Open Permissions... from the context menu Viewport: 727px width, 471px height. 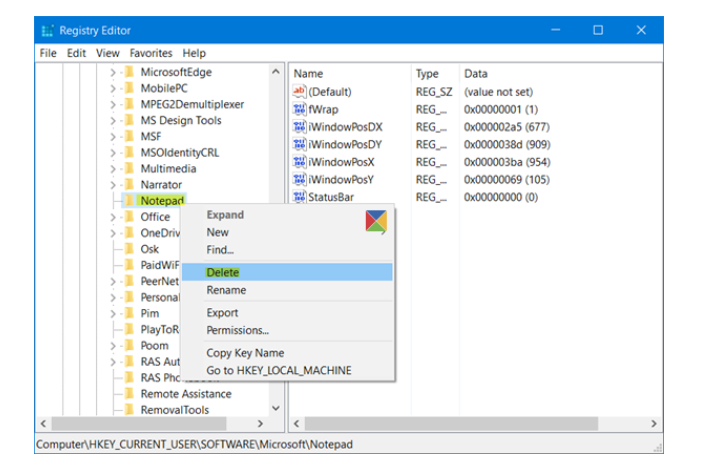point(287,331)
